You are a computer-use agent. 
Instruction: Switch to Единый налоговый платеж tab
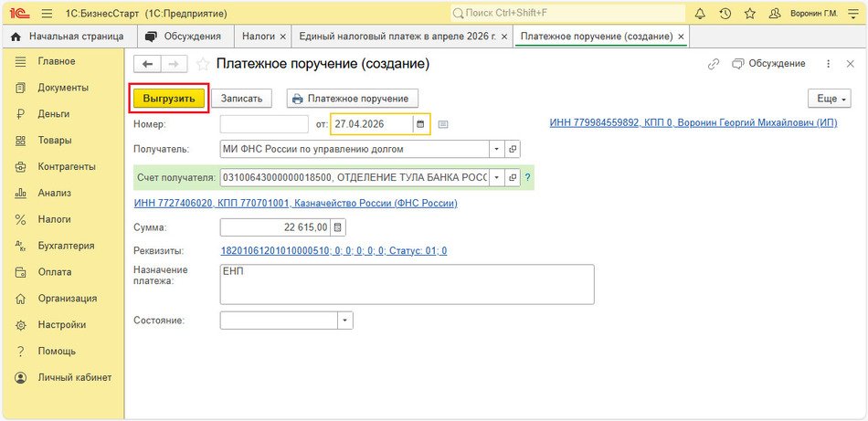pyautogui.click(x=397, y=37)
